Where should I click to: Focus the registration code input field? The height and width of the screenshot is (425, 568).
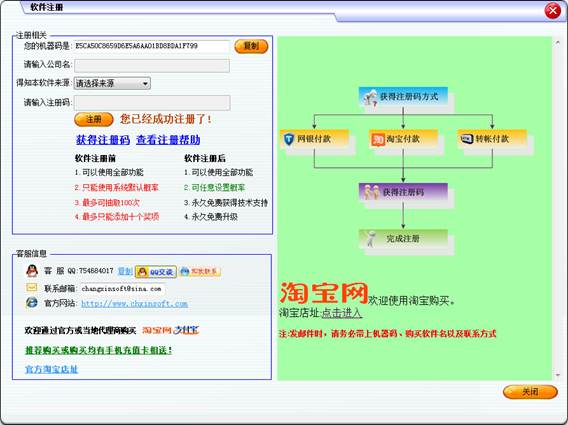tap(152, 103)
